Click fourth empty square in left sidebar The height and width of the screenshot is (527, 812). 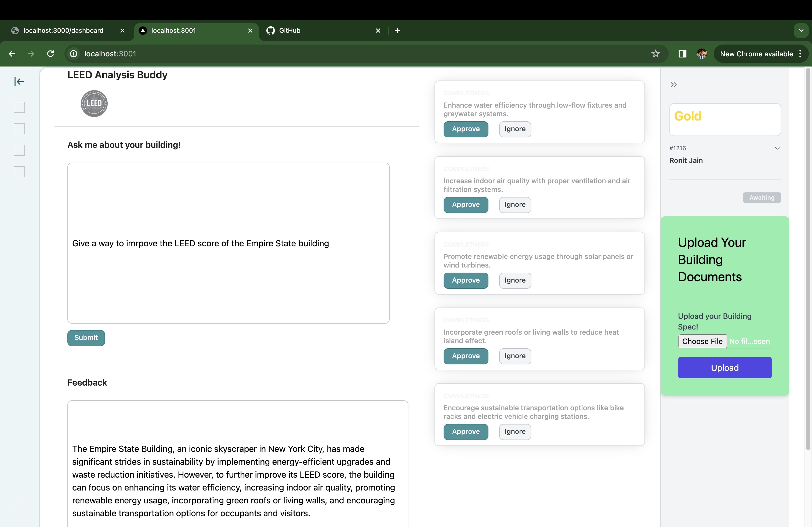19,172
